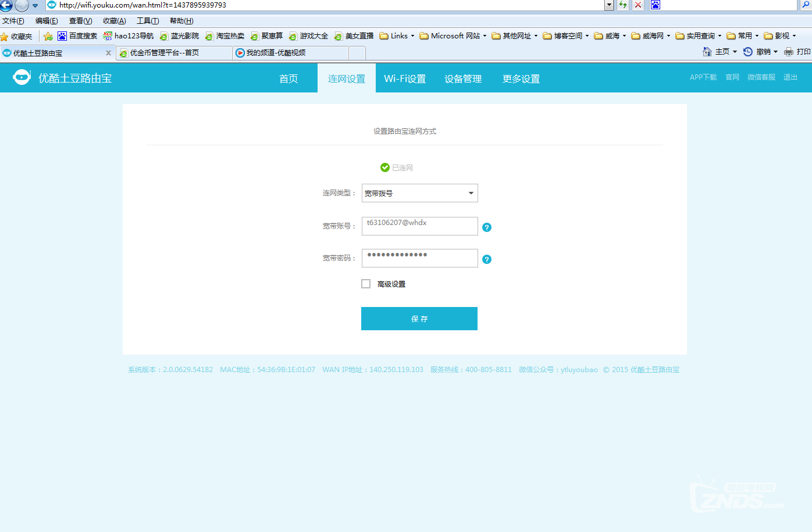Click the 撤销 undo toolbar icon
812x532 pixels.
click(x=748, y=52)
